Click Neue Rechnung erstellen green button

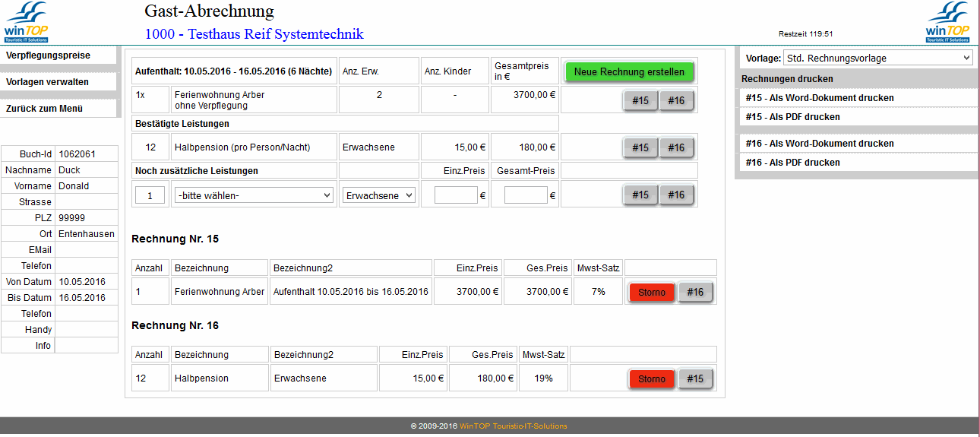pos(629,72)
